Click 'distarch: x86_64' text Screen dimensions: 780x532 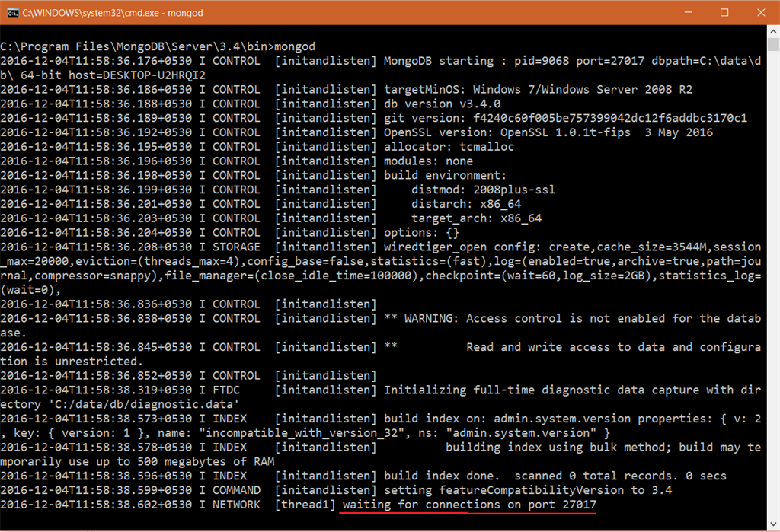[x=466, y=204]
